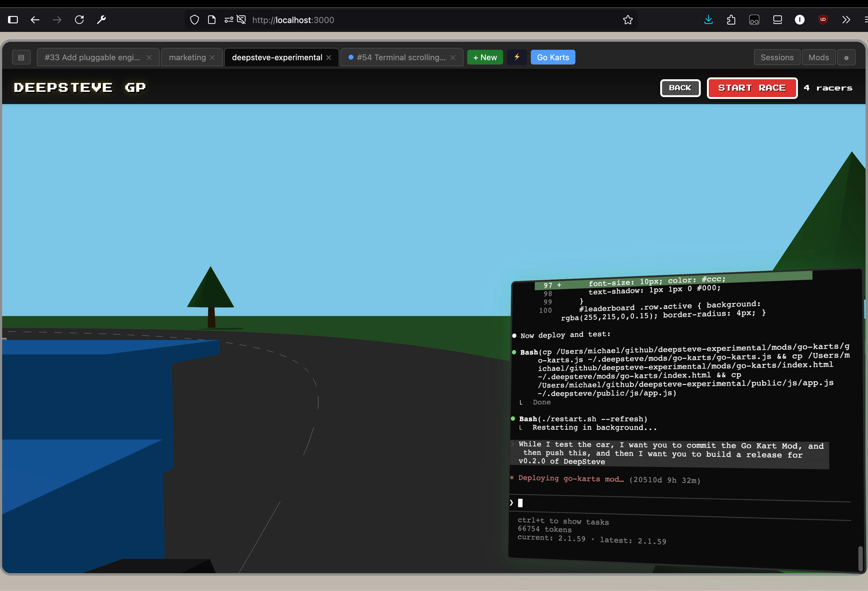The height and width of the screenshot is (591, 868).
Task: Click the browser back navigation arrow
Action: (x=35, y=20)
